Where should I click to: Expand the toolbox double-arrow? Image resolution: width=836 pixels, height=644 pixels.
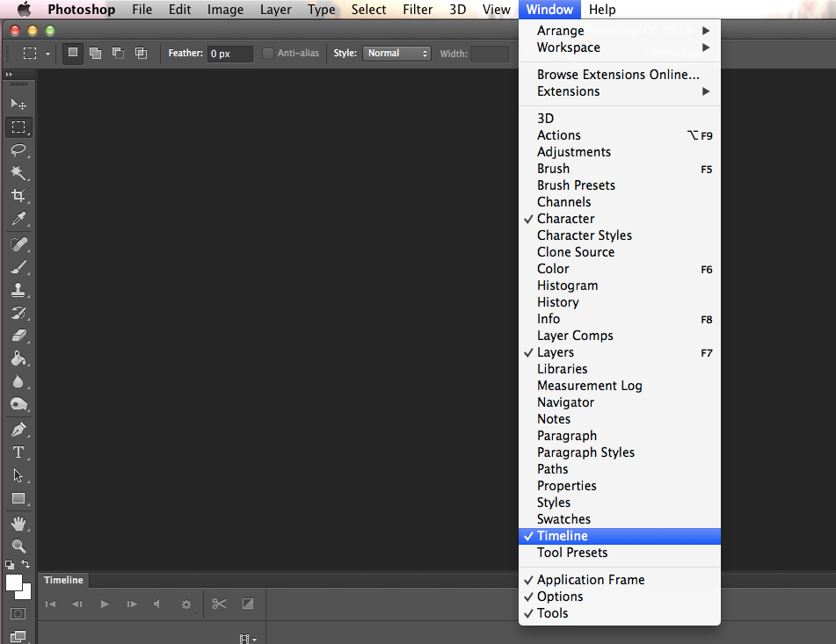click(x=9, y=74)
